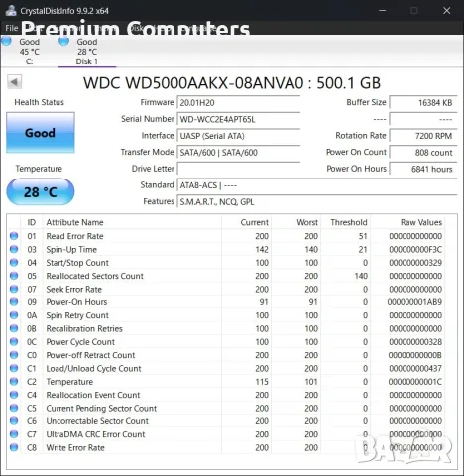This screenshot has height=476, width=464.
Task: Click the Interface field UASP (Serial ATA)
Action: coord(239,136)
